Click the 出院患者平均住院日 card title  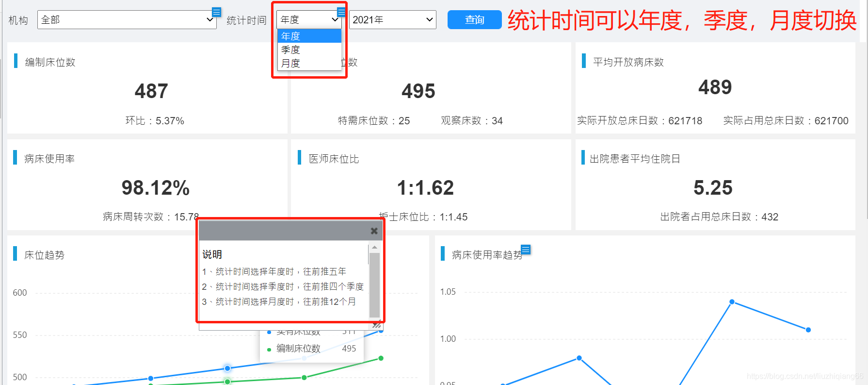pos(635,159)
